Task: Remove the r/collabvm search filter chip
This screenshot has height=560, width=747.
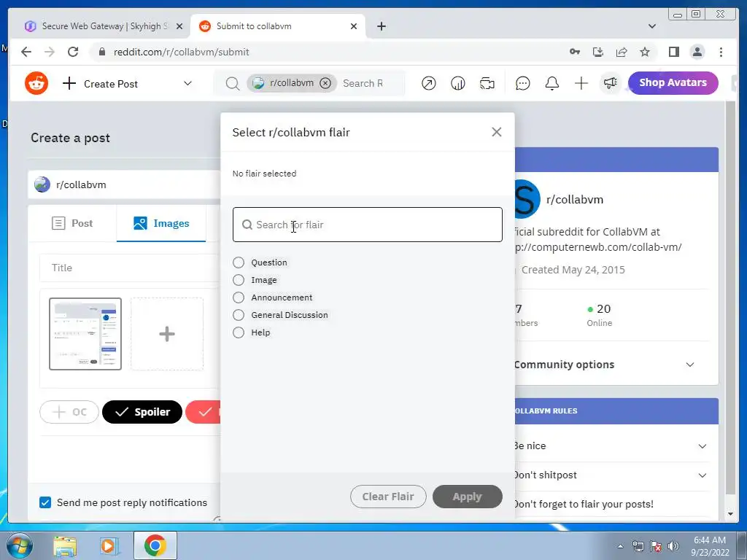Action: tap(325, 83)
